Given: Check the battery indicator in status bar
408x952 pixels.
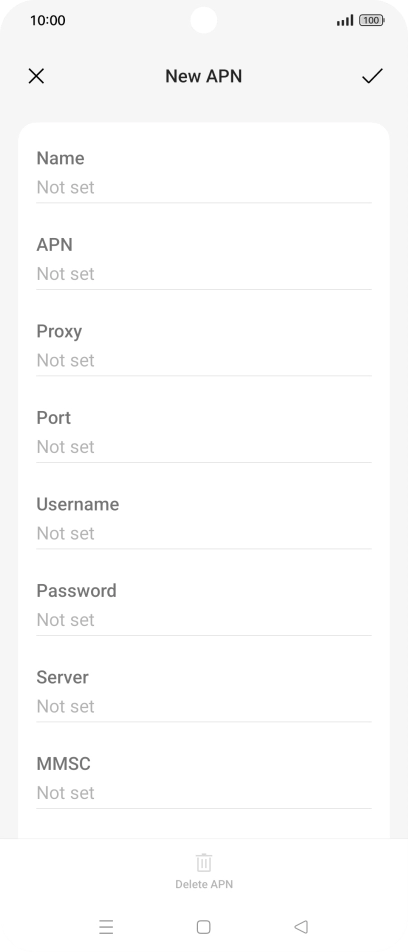Looking at the screenshot, I should click(x=372, y=20).
